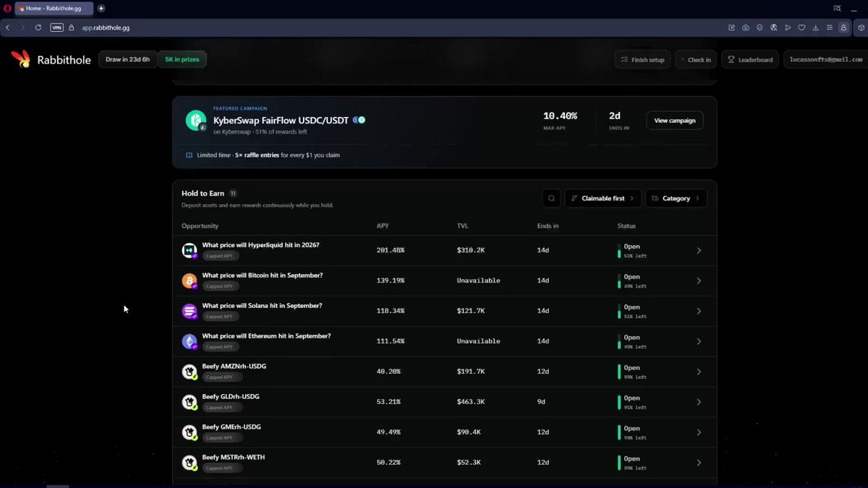868x488 pixels.
Task: Open the Beefy GMErh-USDG opportunity
Action: click(x=444, y=432)
